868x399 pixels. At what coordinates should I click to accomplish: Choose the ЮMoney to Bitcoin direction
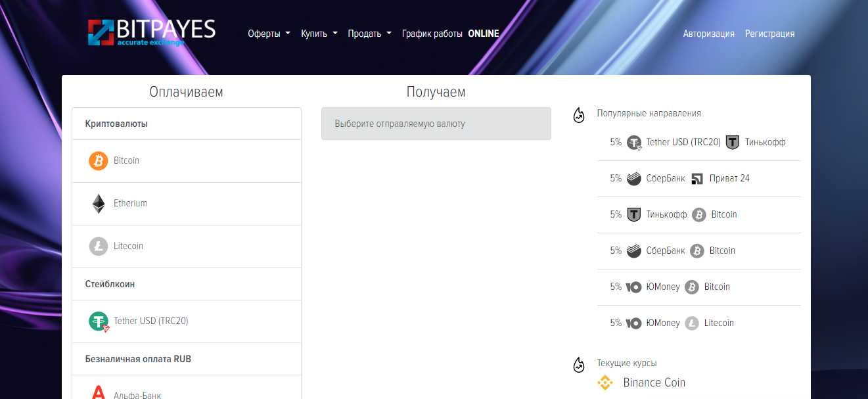[699, 287]
